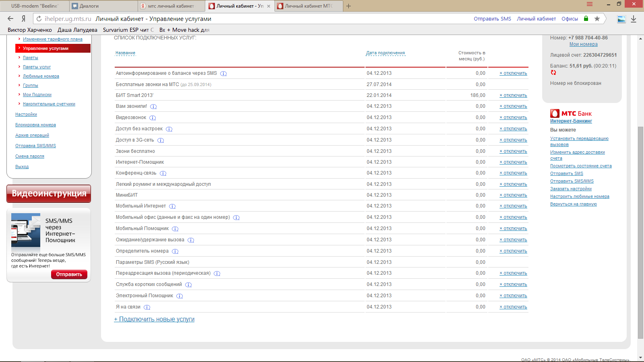Click Подключить новые услуги link

[154, 319]
